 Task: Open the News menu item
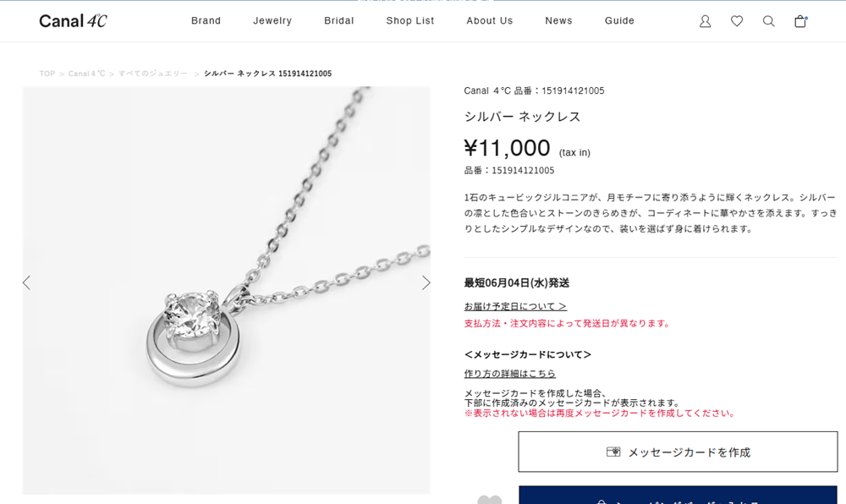point(558,20)
